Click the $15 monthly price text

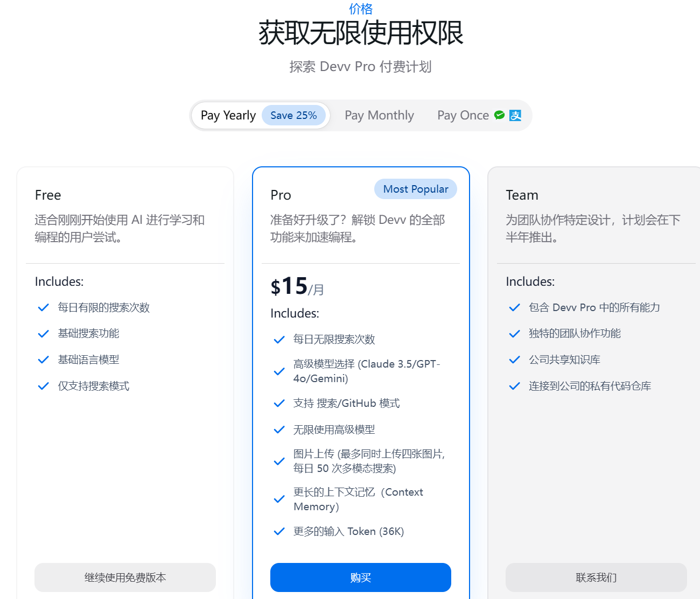point(297,286)
